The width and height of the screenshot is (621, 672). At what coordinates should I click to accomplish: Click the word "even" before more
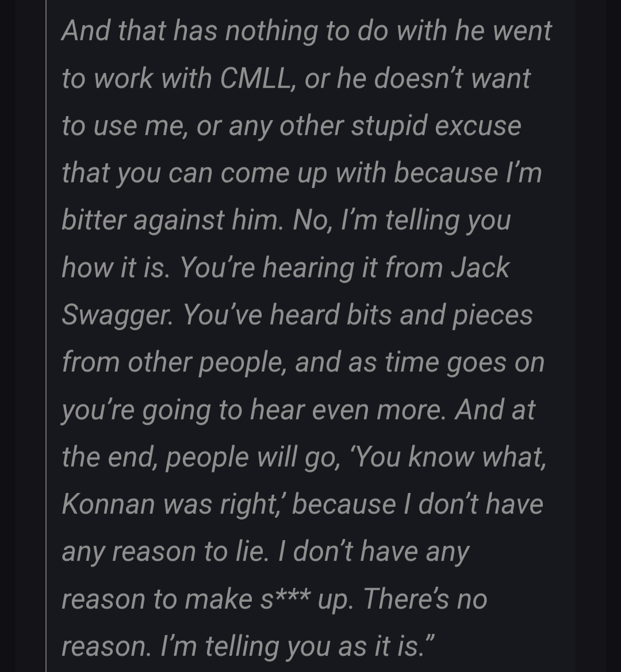coord(340,409)
